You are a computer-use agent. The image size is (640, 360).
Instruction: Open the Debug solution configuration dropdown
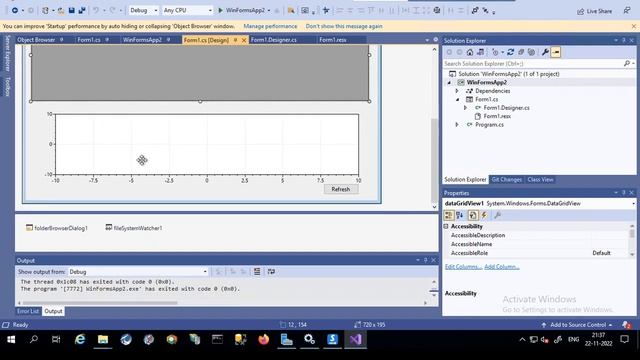[x=144, y=10]
